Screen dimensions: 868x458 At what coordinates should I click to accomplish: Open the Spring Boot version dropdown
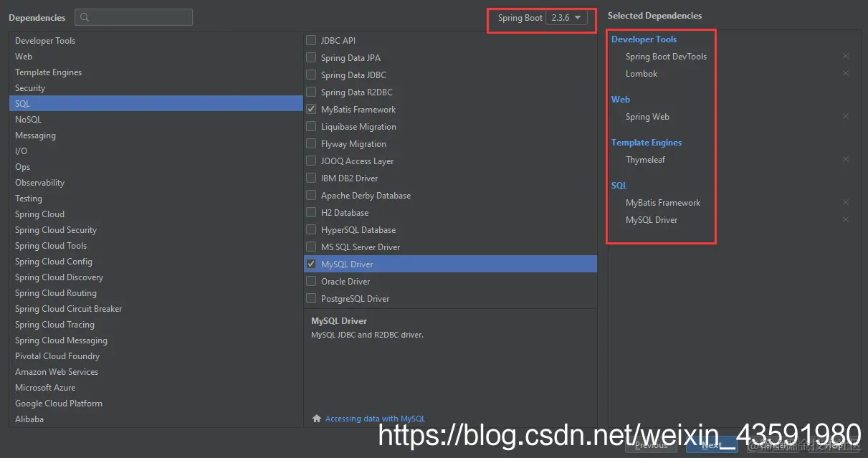pyautogui.click(x=568, y=18)
